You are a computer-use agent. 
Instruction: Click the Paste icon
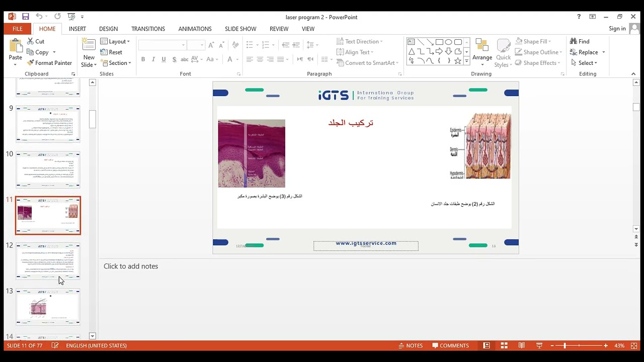(x=15, y=46)
